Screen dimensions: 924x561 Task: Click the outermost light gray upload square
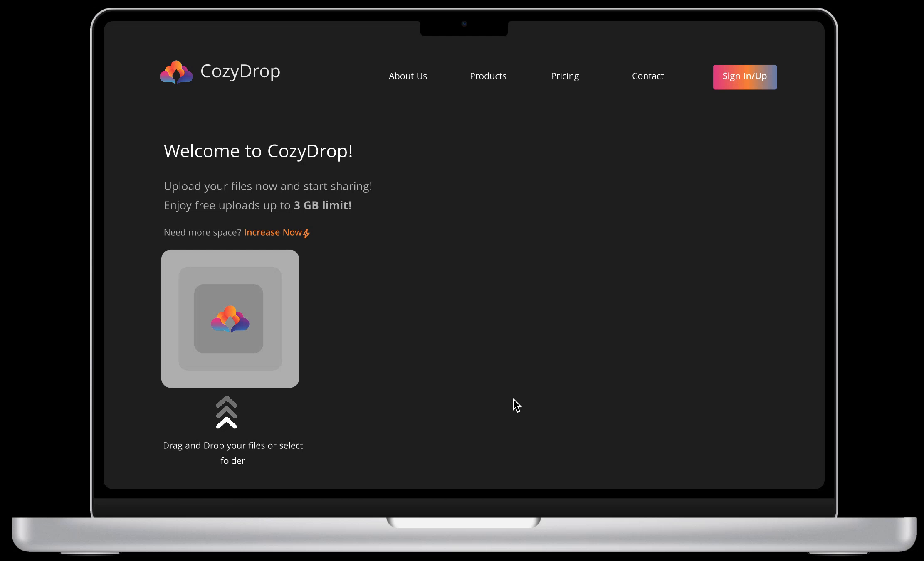click(x=170, y=319)
